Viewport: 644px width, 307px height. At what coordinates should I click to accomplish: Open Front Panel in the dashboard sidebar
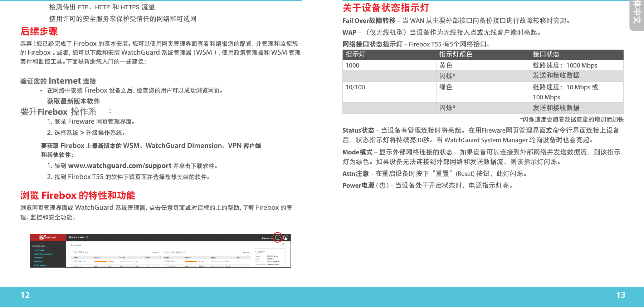click(x=39, y=250)
